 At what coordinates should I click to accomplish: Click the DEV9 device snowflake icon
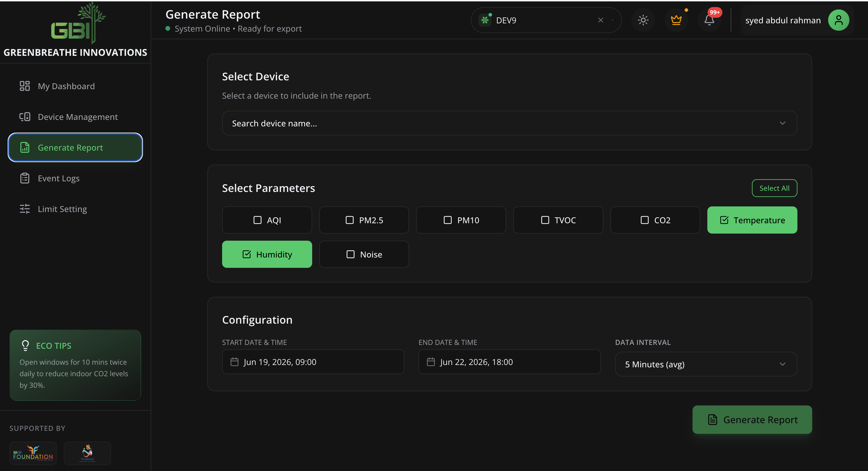coord(485,20)
